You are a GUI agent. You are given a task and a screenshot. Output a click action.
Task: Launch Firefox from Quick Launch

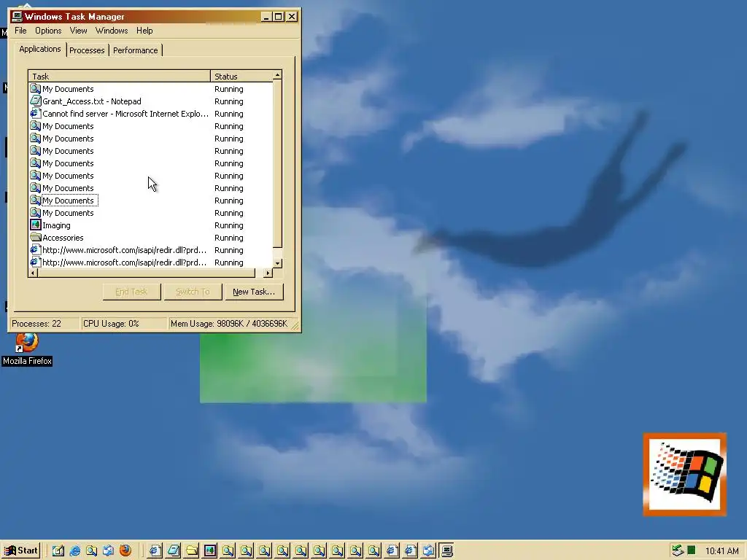point(125,551)
